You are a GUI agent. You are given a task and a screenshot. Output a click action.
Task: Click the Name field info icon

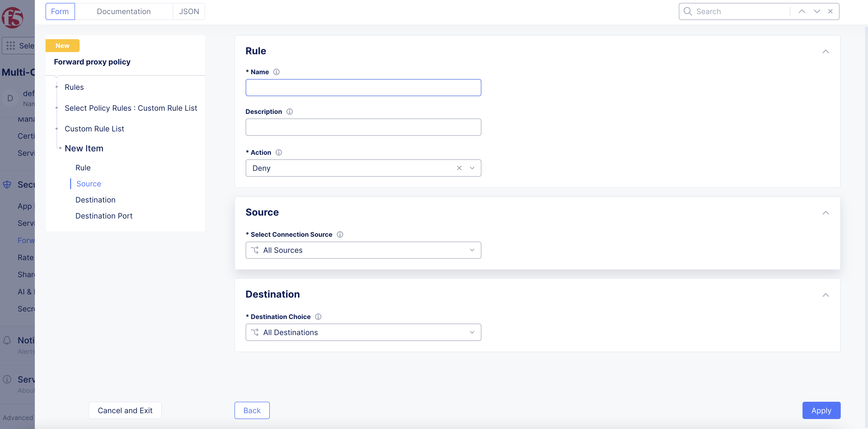tap(276, 72)
